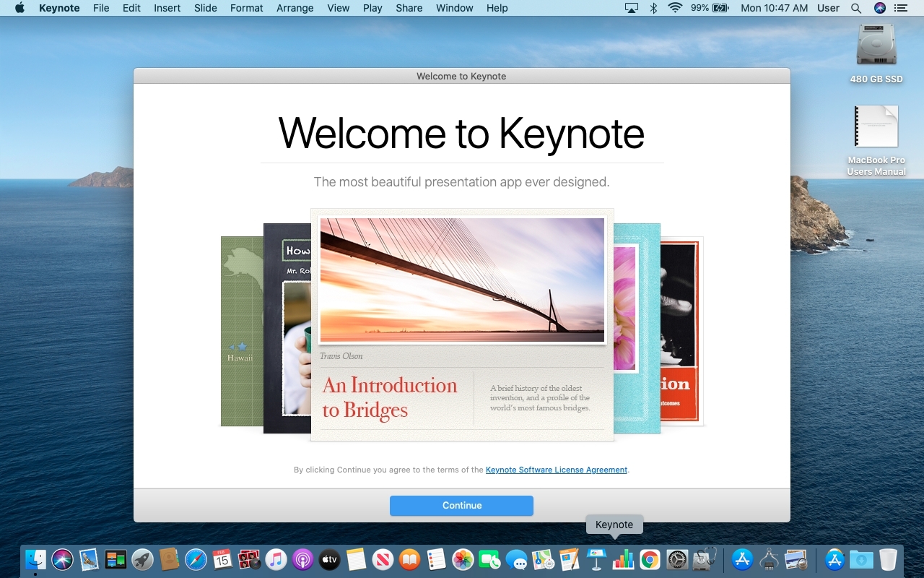Open the Wi-Fi status menu
This screenshot has height=578, width=924.
(x=675, y=8)
